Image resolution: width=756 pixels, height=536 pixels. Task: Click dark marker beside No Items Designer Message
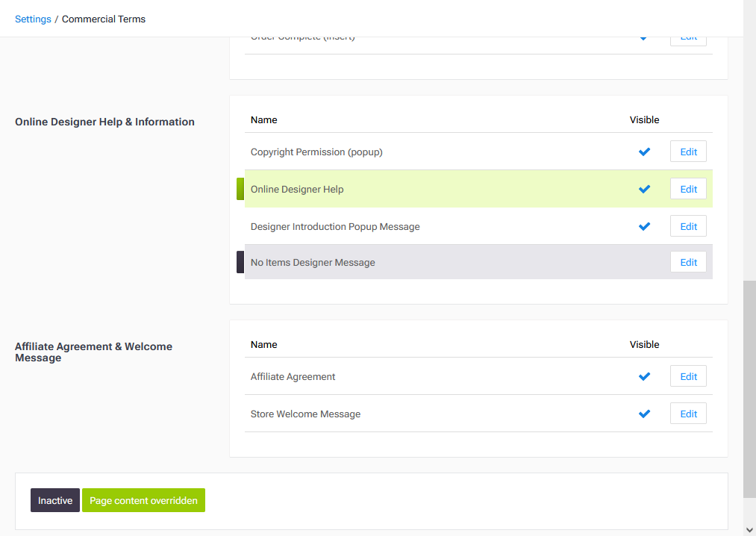click(x=240, y=262)
